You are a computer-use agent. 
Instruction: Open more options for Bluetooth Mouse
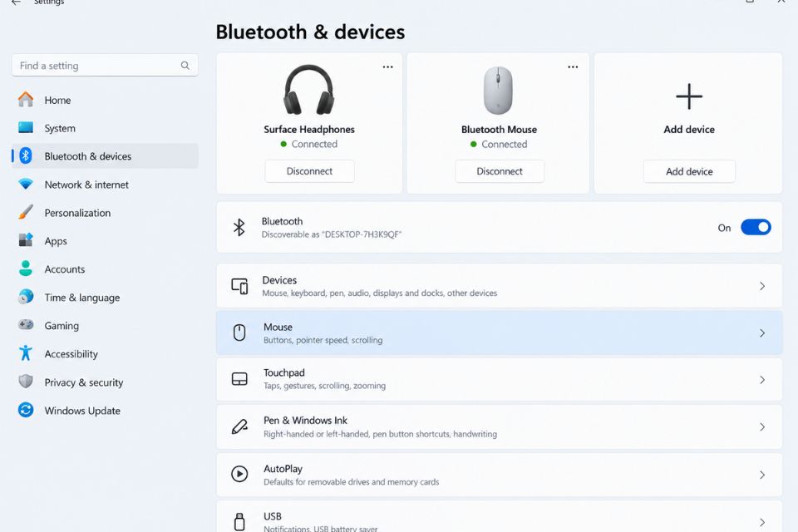click(x=573, y=66)
